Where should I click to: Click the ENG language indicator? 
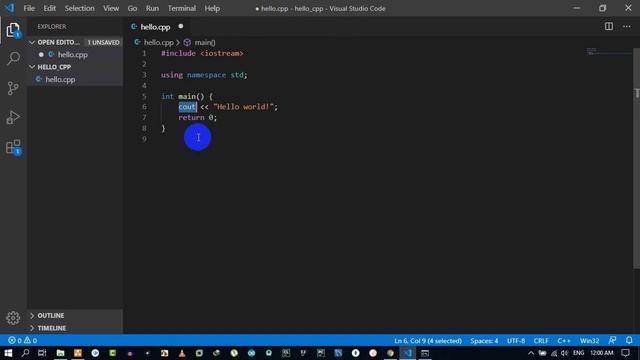(578, 353)
